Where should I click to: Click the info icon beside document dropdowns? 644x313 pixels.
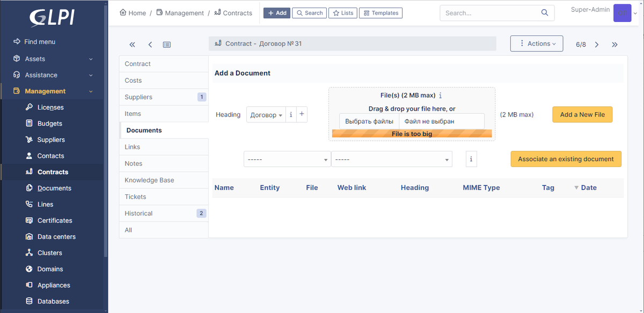click(x=471, y=159)
